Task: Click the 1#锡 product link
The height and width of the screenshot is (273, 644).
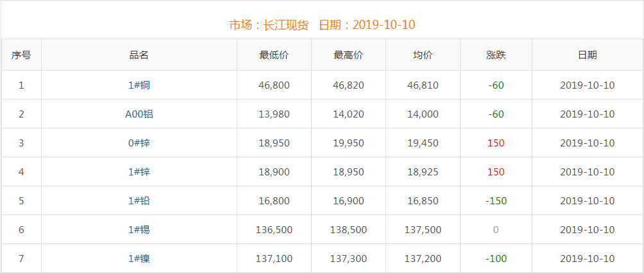Action: pyautogui.click(x=139, y=230)
